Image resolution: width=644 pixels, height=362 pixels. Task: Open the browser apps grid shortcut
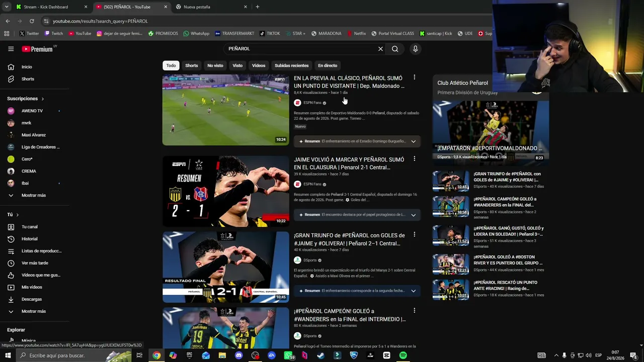7,34
